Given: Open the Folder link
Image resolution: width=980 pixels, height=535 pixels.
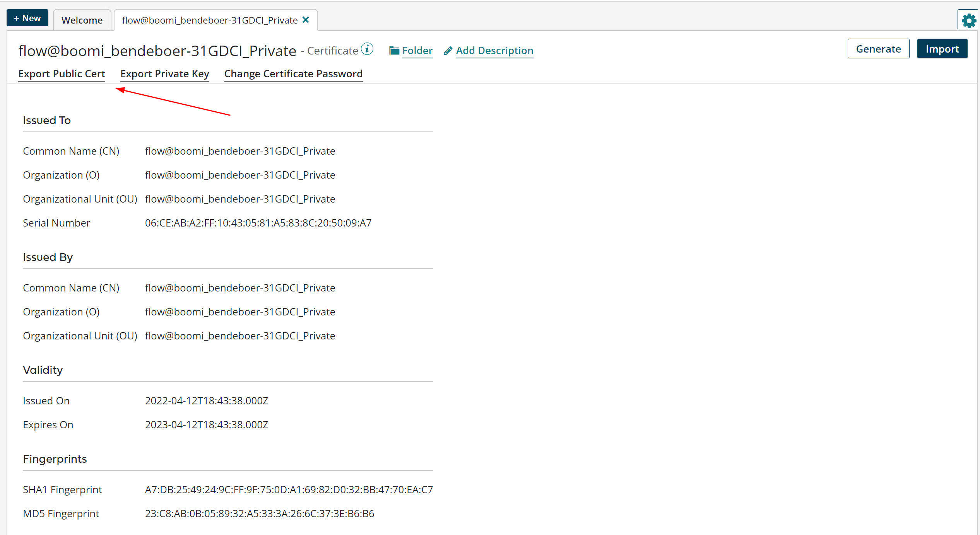Looking at the screenshot, I should click(417, 50).
